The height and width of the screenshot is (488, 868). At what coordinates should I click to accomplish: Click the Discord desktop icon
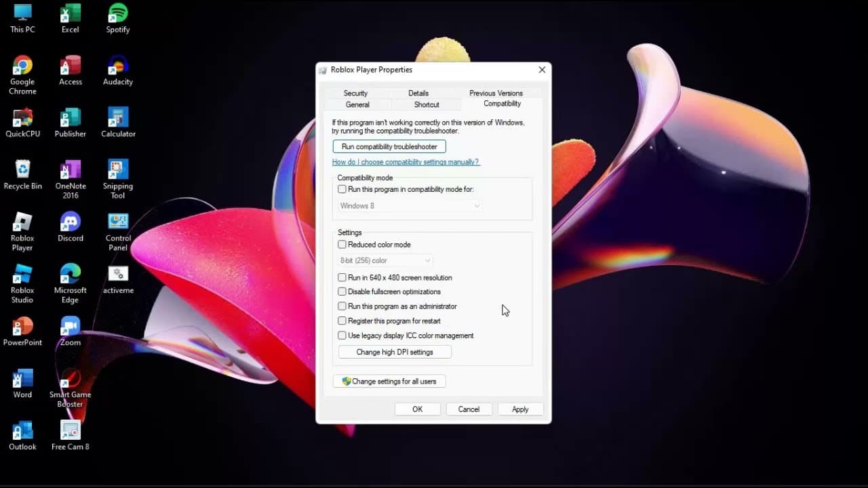[71, 227]
